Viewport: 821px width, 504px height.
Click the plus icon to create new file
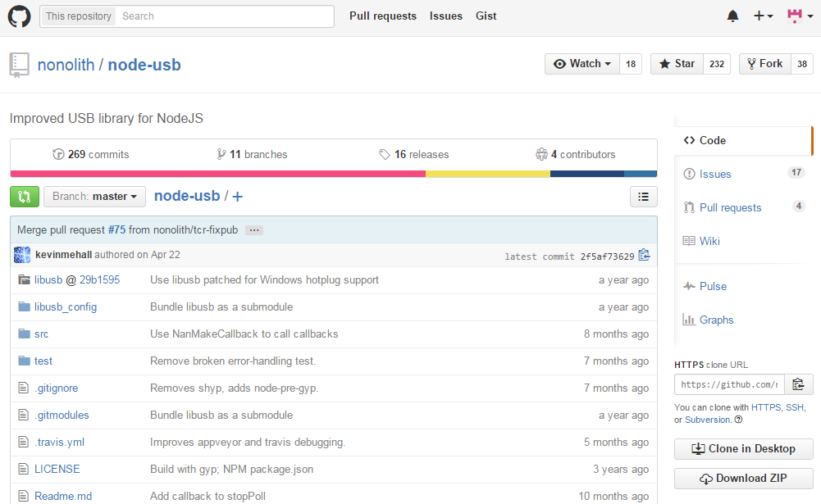point(237,197)
